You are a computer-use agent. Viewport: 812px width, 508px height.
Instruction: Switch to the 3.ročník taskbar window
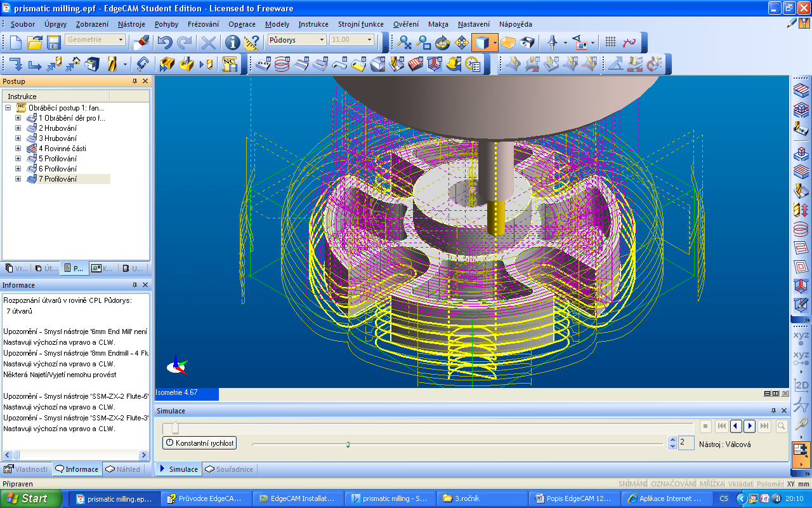coord(481,498)
